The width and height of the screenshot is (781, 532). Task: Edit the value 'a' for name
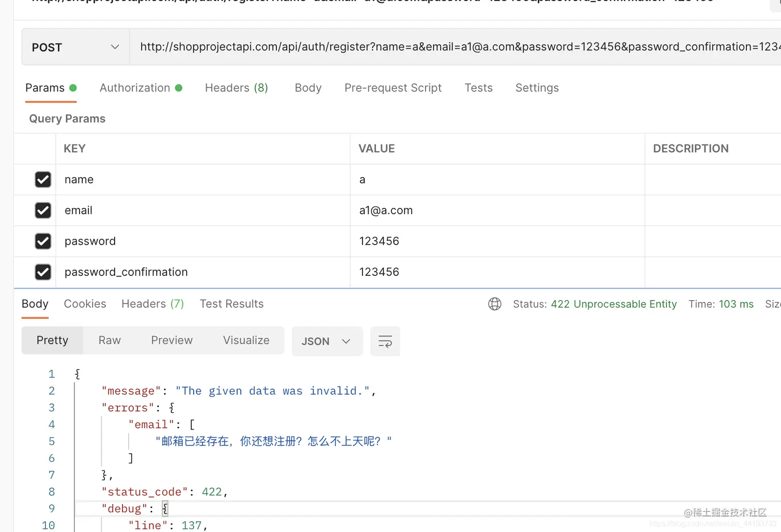point(497,180)
